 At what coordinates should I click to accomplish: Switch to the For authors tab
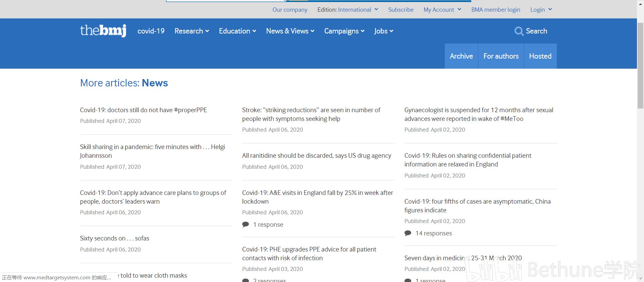[501, 56]
